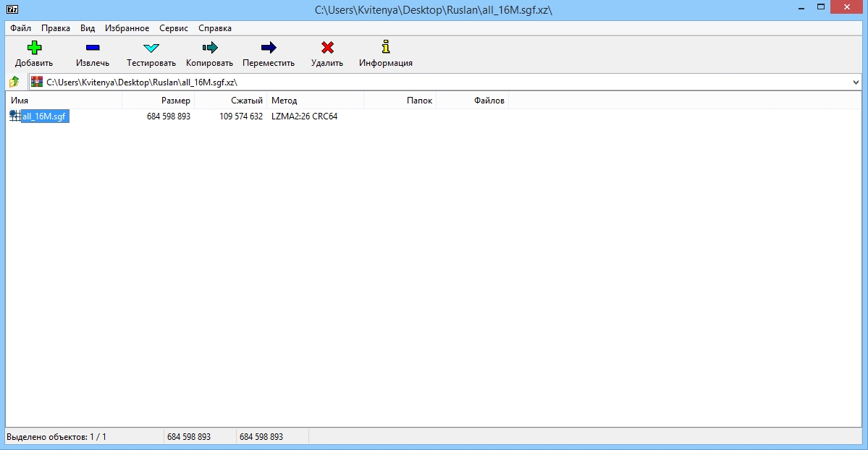The image size is (868, 450).
Task: Click the Переместить blue arrow icon
Action: pyautogui.click(x=267, y=48)
